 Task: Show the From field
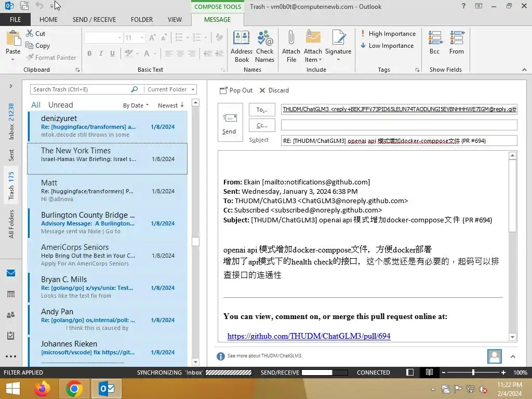(x=457, y=43)
